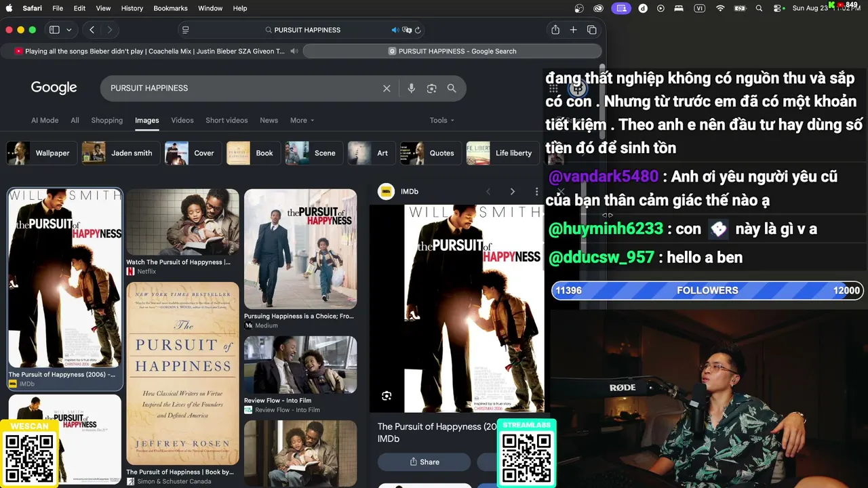Select the IMDb movie poster thumbnail
The image size is (868, 488).
point(65,279)
